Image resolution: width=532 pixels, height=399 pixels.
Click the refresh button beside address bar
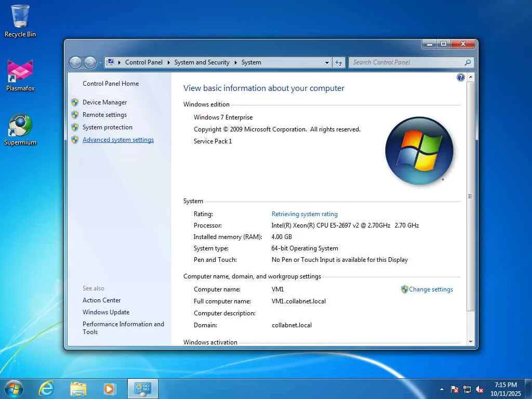339,62
